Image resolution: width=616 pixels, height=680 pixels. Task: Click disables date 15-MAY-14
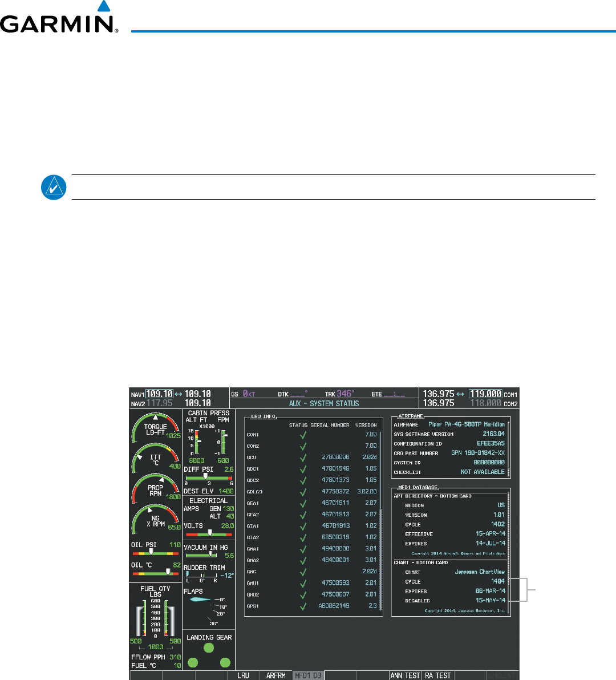(x=491, y=601)
